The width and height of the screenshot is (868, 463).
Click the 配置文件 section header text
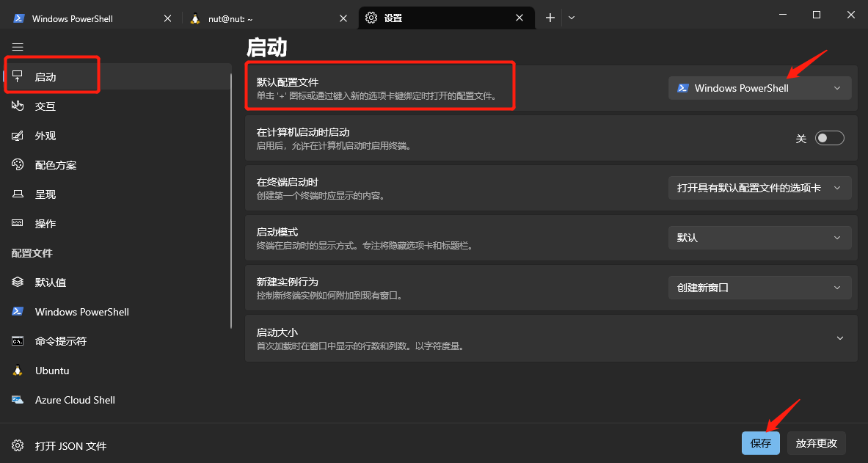click(32, 253)
